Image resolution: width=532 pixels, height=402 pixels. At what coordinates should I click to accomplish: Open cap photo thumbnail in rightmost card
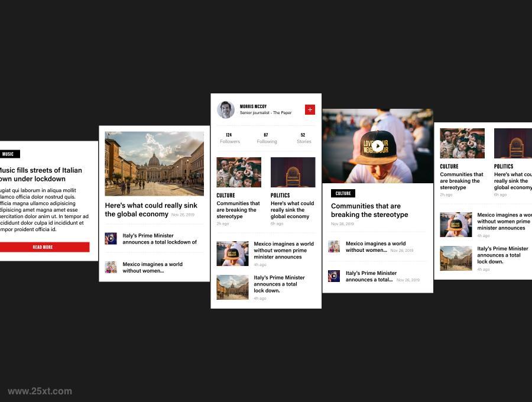tap(456, 225)
